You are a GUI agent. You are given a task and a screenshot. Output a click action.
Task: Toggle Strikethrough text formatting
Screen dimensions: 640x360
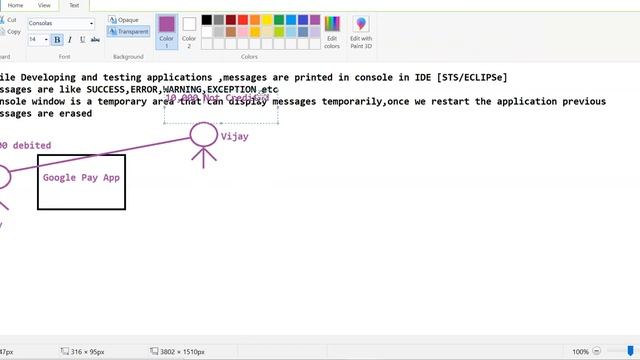95,40
